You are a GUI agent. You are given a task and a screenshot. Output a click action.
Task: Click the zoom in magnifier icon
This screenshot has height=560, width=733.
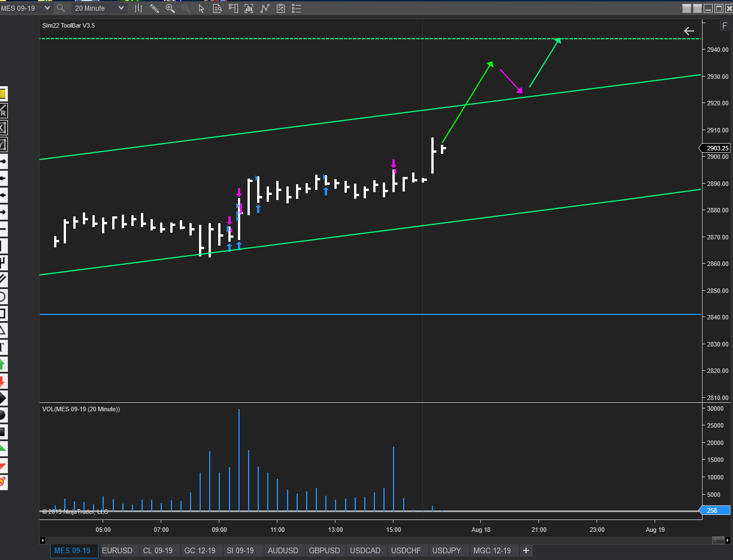coord(170,8)
